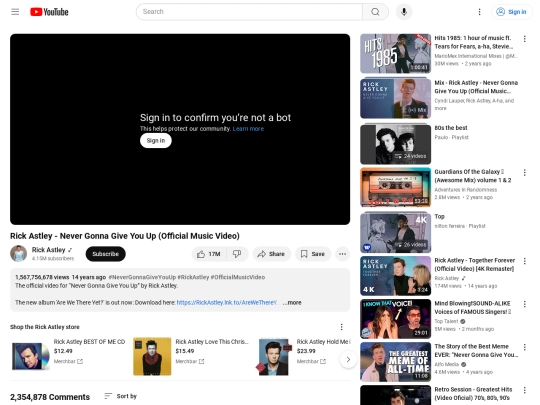540x405 pixels.
Task: Open more actions ellipsis under the video
Action: 342,254
